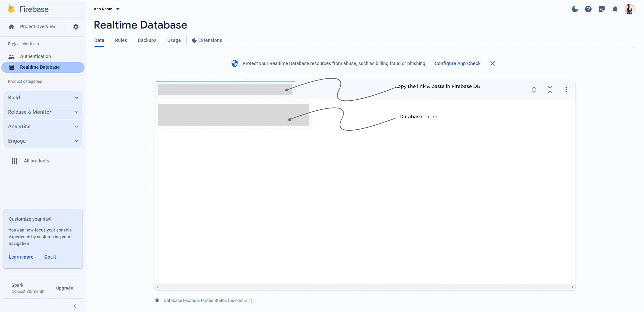Open the release notes feedback icon

pos(602,9)
